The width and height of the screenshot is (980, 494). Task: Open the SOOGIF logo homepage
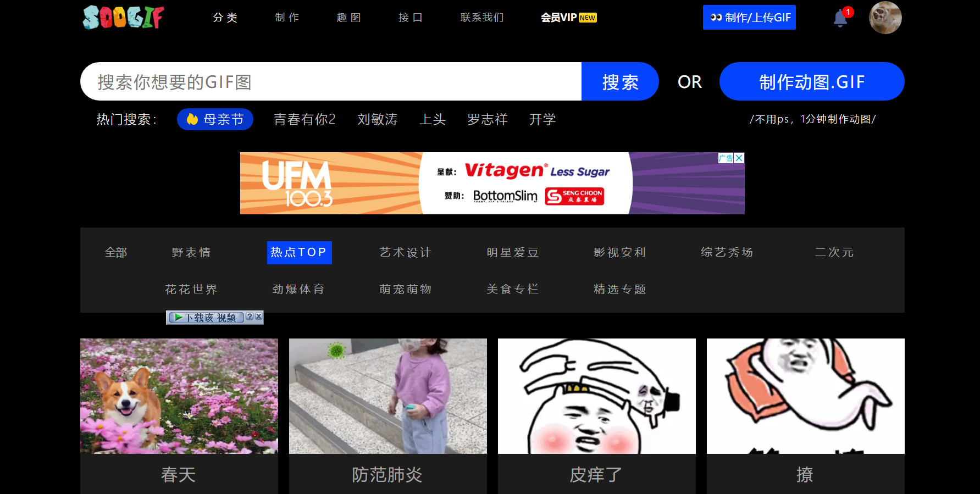pyautogui.click(x=123, y=17)
